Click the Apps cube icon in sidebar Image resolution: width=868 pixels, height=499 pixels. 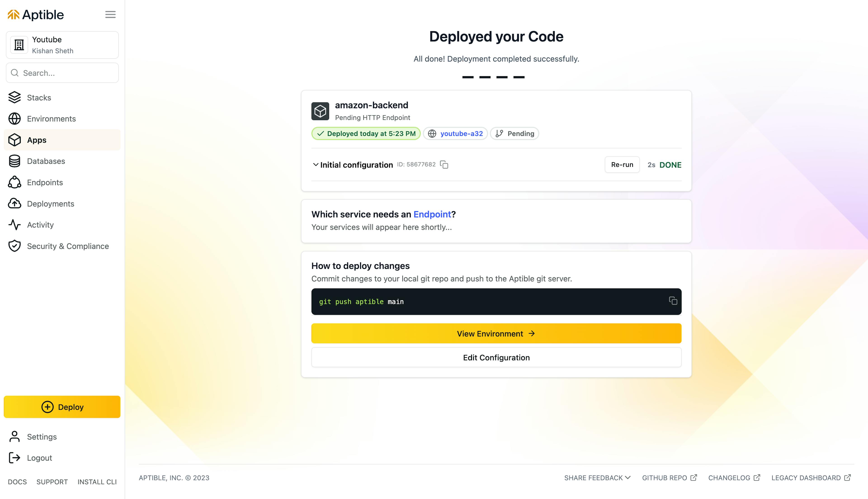[15, 140]
